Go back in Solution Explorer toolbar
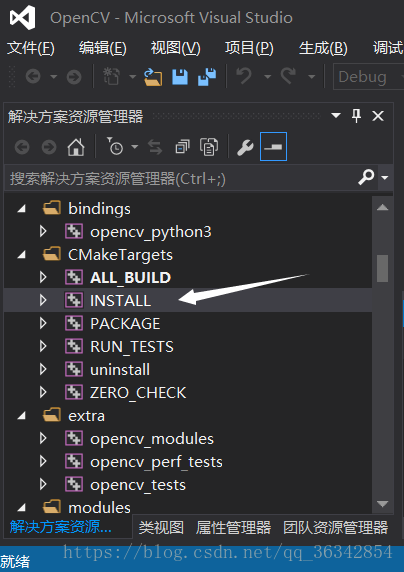 pyautogui.click(x=22, y=147)
